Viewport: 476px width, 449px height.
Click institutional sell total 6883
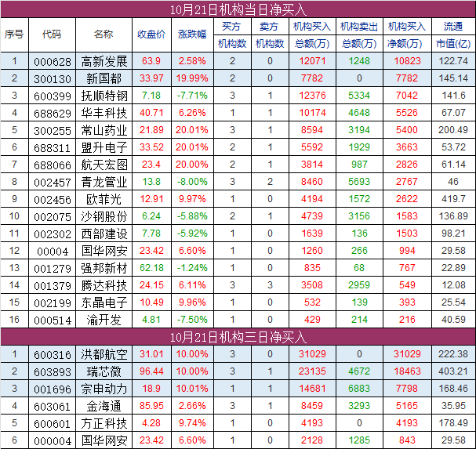[x=359, y=389]
